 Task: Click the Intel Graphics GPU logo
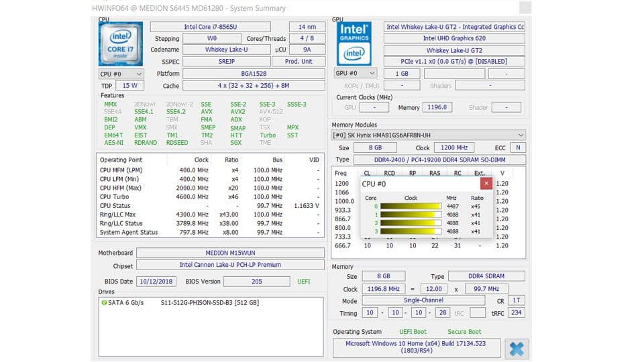(354, 44)
